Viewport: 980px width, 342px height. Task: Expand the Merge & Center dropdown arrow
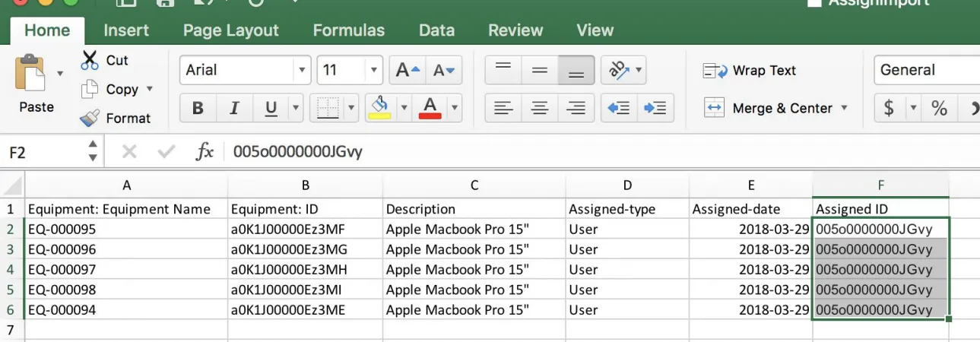pos(844,108)
